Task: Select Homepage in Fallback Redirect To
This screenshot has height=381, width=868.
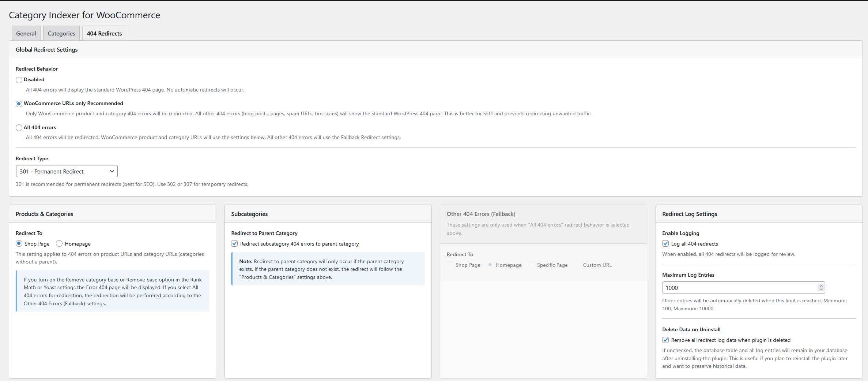Action: coord(490,265)
